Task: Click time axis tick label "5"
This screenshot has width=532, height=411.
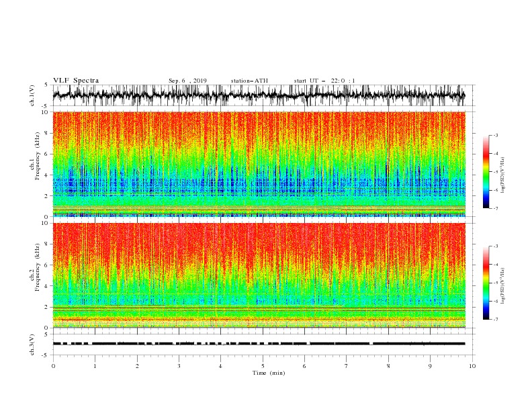Action: tap(263, 366)
